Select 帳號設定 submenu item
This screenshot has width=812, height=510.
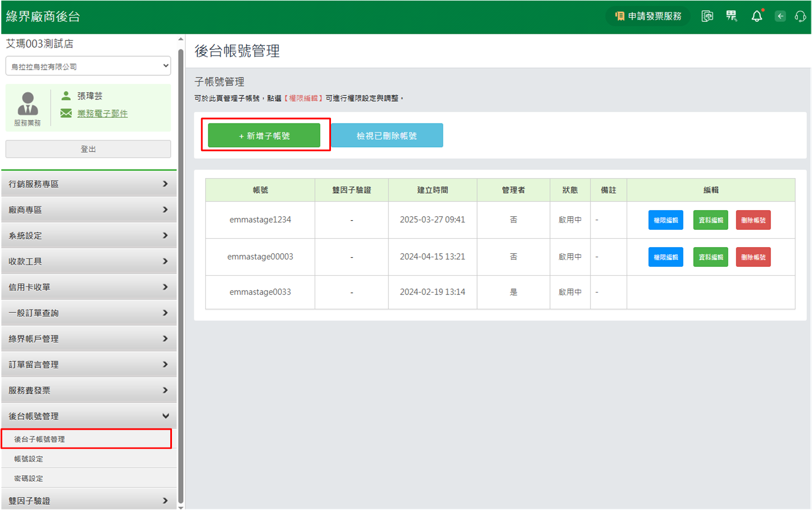[x=89, y=459]
